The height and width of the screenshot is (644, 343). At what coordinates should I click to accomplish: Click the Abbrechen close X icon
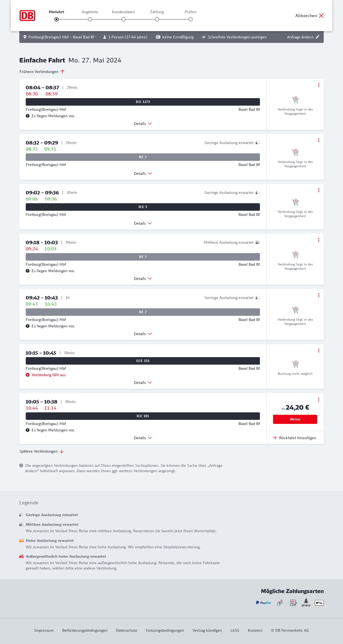[321, 16]
